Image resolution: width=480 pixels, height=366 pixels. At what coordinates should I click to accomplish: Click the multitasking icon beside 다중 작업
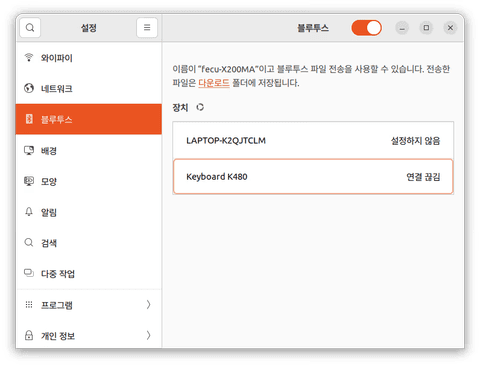coord(29,273)
